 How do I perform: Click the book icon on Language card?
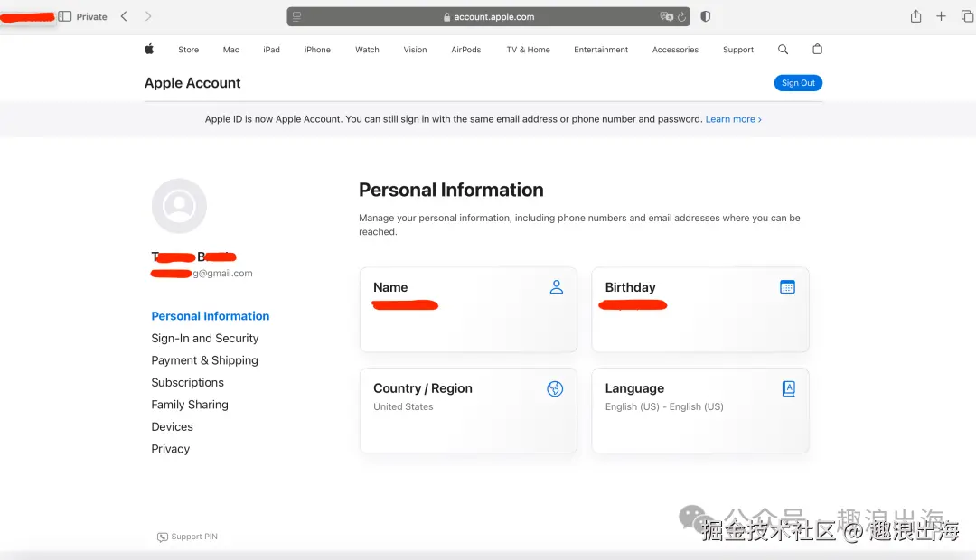[788, 389]
